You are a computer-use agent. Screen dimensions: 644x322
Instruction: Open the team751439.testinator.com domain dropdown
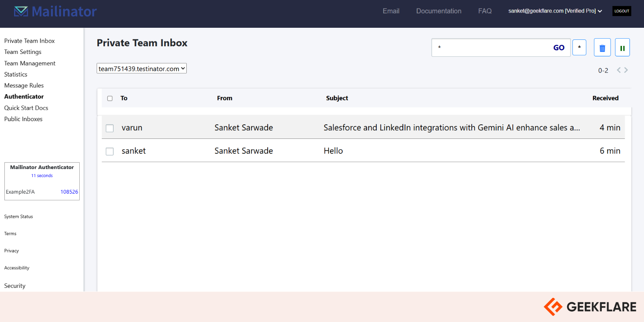point(142,69)
